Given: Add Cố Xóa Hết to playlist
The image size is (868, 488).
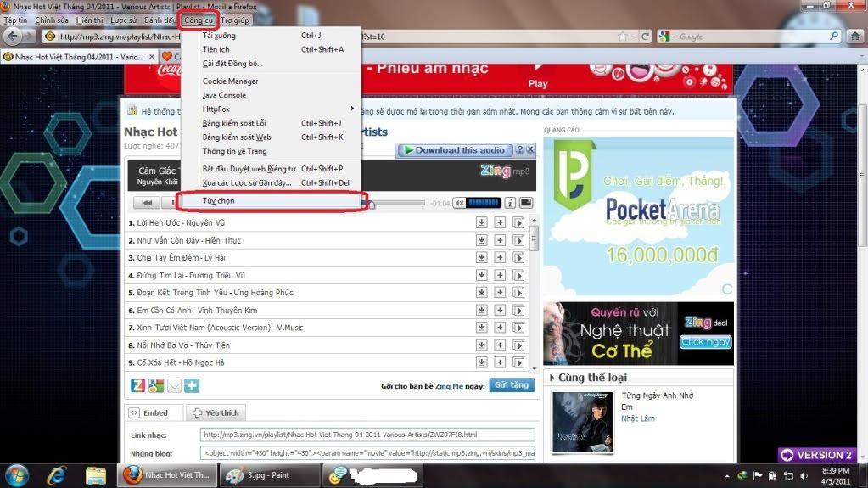Looking at the screenshot, I should pyautogui.click(x=500, y=362).
